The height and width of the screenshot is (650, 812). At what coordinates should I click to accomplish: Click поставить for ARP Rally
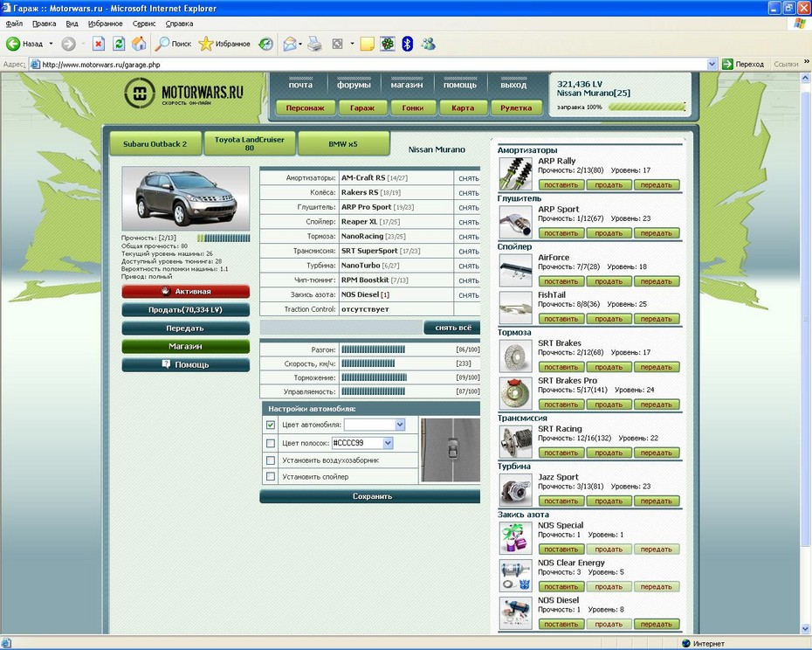tap(561, 185)
